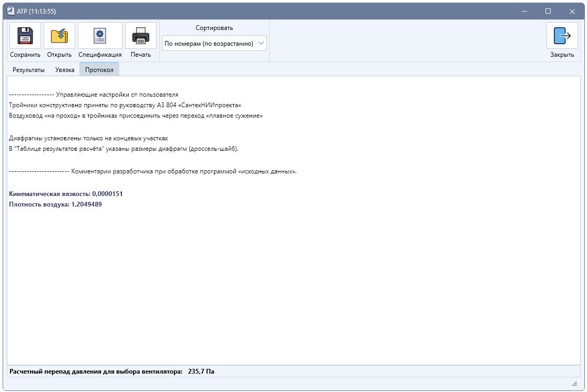587x392 pixels.
Task: Exit via the Закрыть door icon
Action: click(x=562, y=36)
